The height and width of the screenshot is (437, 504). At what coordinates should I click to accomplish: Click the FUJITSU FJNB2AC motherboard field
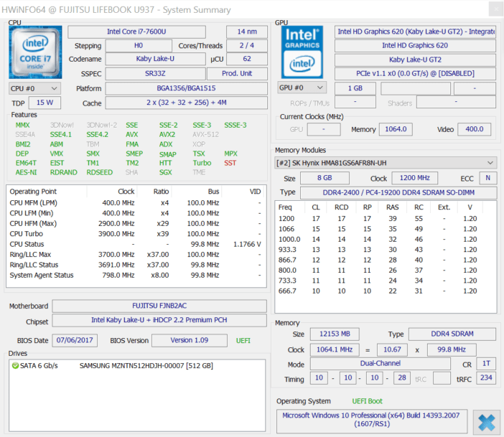[159, 306]
